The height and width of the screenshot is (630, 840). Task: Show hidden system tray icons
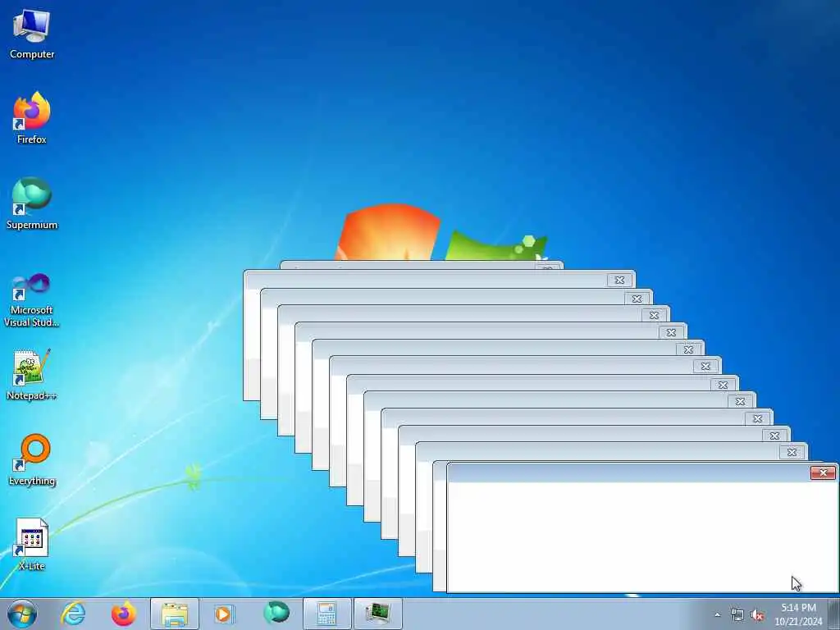tap(717, 615)
